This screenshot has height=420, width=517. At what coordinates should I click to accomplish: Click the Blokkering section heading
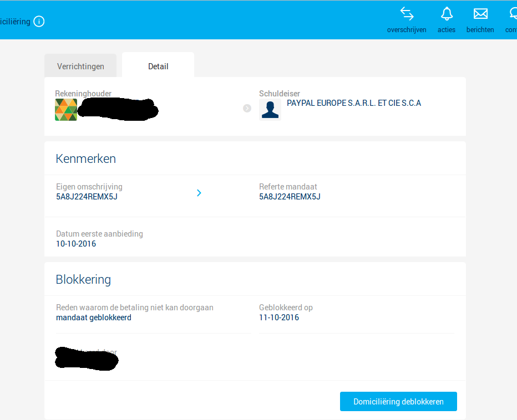click(x=83, y=280)
